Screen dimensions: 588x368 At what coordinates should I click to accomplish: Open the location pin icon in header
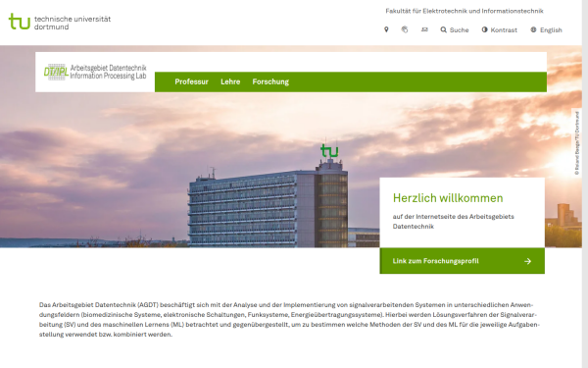(386, 29)
